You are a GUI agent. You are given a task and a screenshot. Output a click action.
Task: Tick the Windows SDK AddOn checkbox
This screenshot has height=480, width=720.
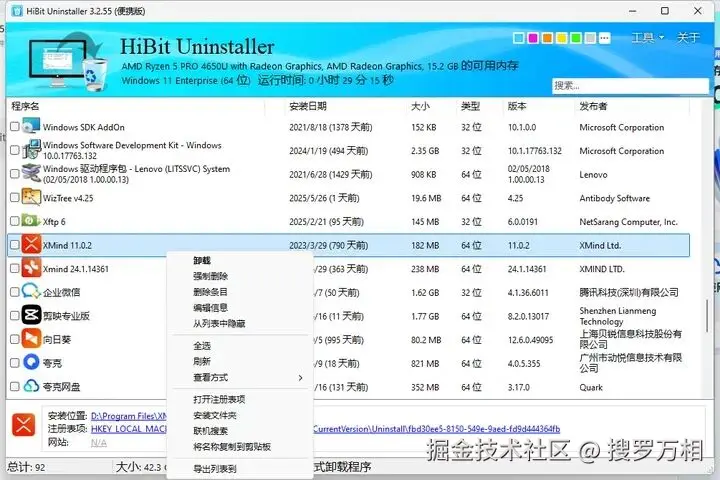coord(15,126)
